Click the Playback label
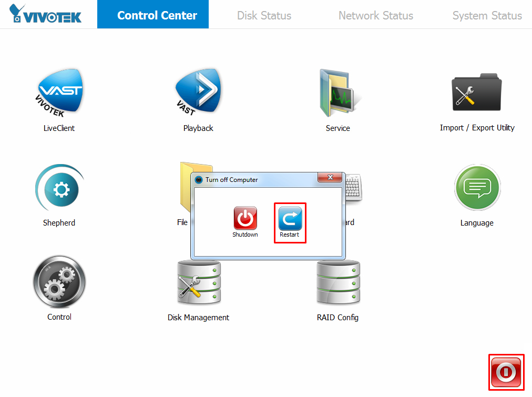Image resolution: width=532 pixels, height=397 pixels. (x=199, y=128)
